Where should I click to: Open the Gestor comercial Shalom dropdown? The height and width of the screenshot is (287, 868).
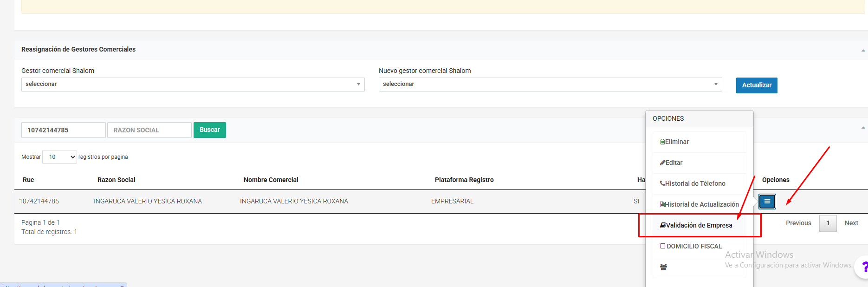[193, 85]
